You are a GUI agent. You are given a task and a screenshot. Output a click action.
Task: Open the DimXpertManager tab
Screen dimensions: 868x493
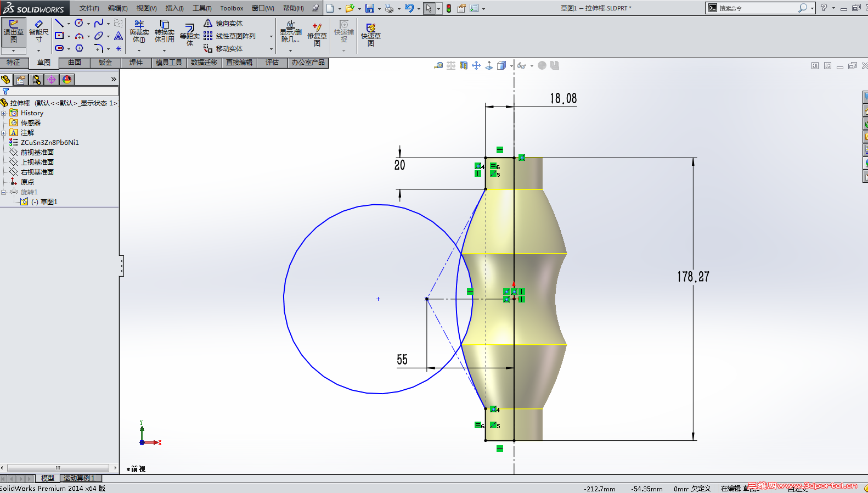point(52,80)
